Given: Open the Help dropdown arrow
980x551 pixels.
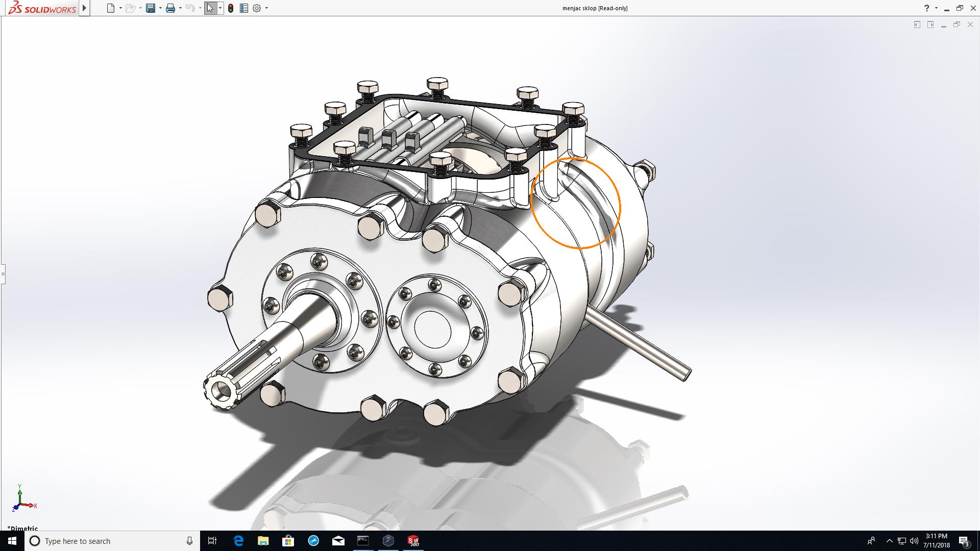Looking at the screenshot, I should [936, 8].
